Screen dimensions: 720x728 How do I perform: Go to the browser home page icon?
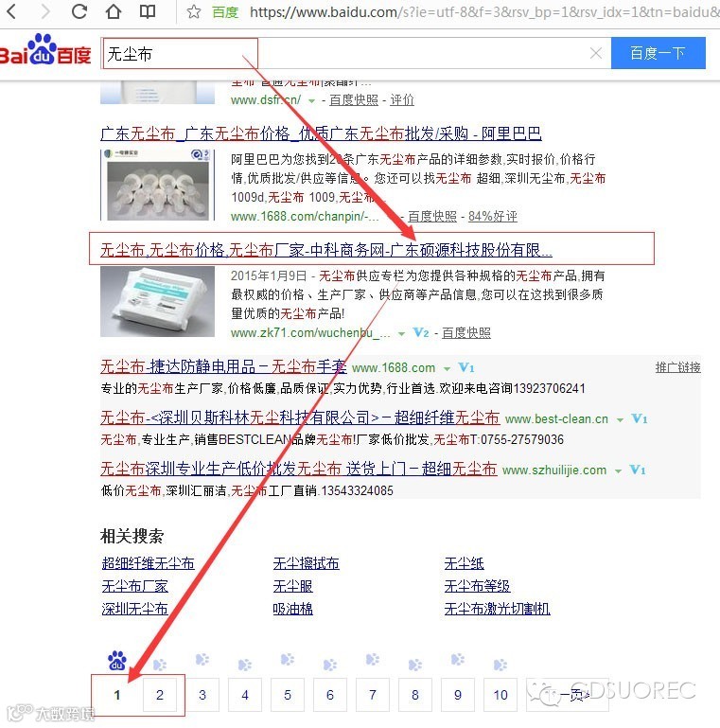pyautogui.click(x=114, y=11)
